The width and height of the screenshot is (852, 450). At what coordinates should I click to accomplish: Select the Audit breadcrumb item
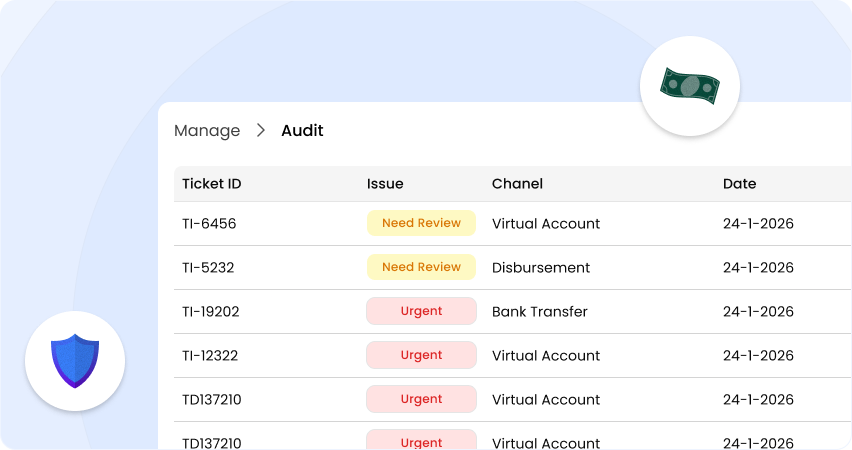point(302,131)
